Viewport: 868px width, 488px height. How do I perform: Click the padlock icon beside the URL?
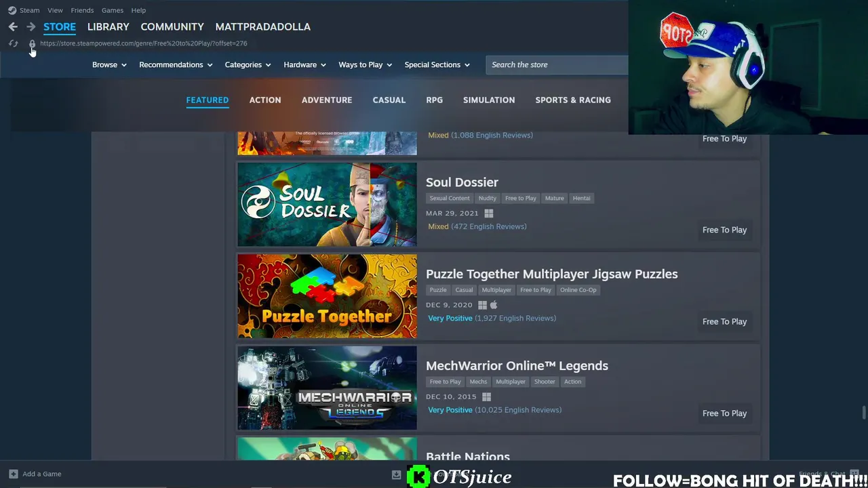(32, 43)
